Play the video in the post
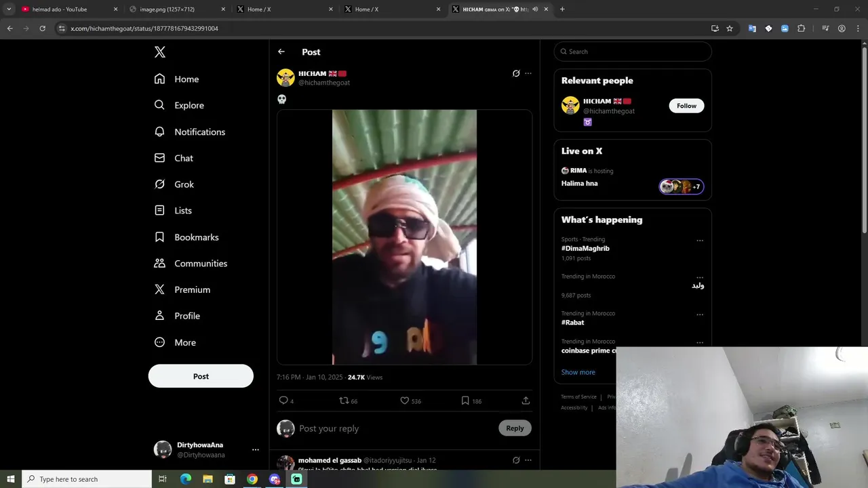 pyautogui.click(x=404, y=237)
